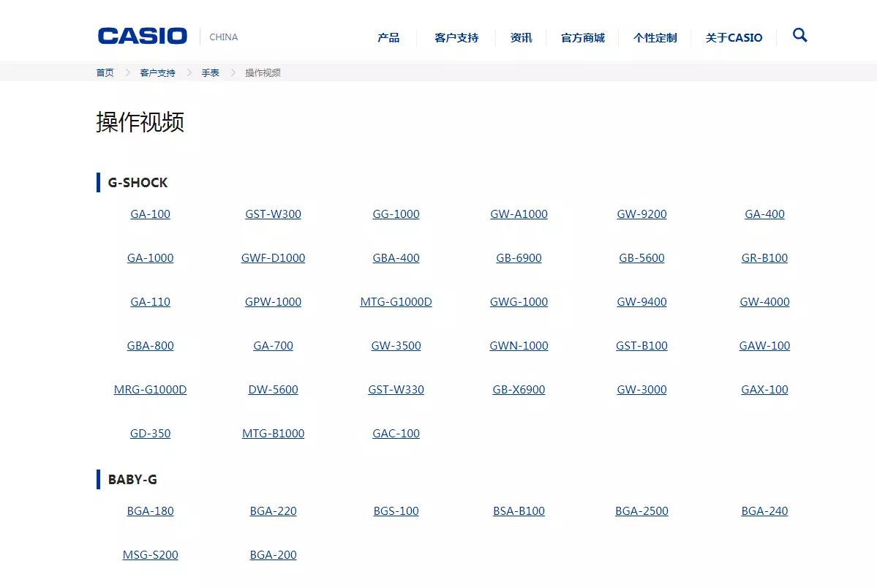Select the 资讯 menu item

[521, 37]
